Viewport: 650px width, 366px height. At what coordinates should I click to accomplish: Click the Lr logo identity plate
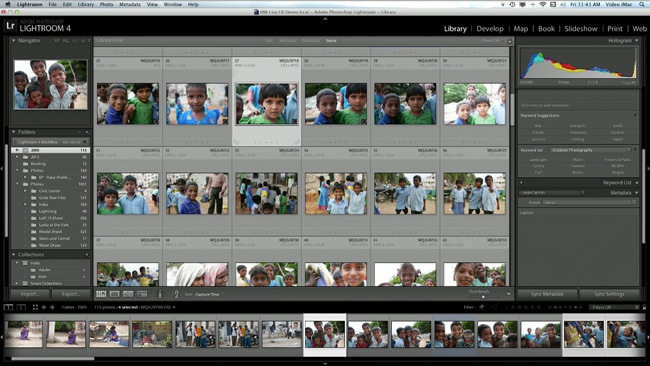point(10,26)
